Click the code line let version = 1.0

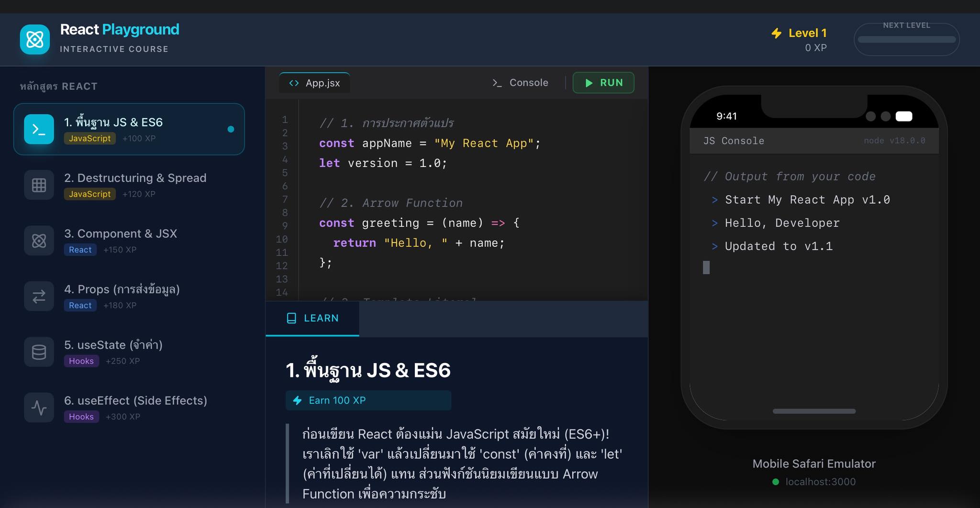point(383,163)
